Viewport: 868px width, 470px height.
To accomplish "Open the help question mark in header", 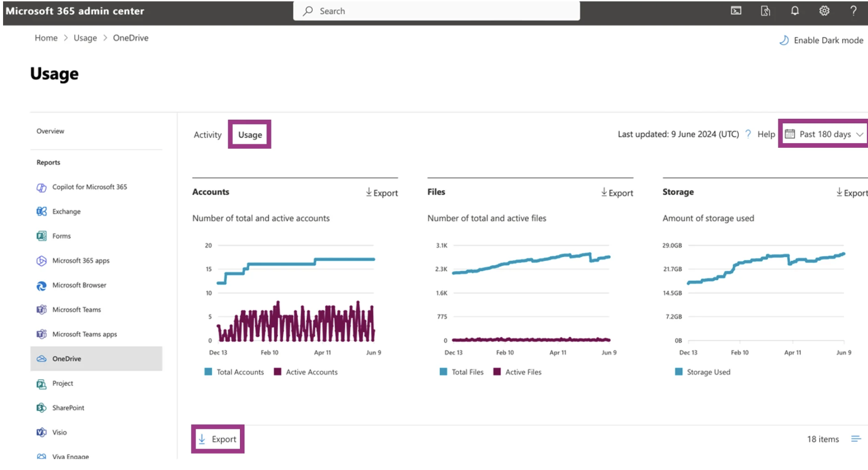I will tap(853, 11).
